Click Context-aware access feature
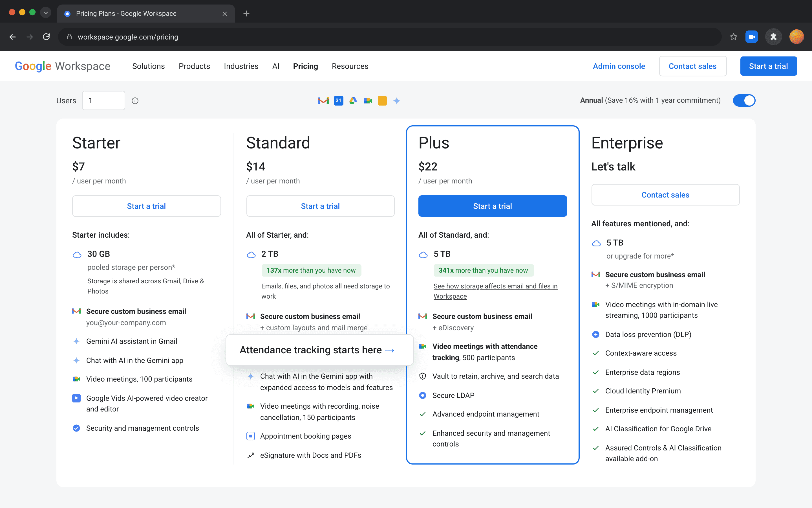 (x=641, y=353)
